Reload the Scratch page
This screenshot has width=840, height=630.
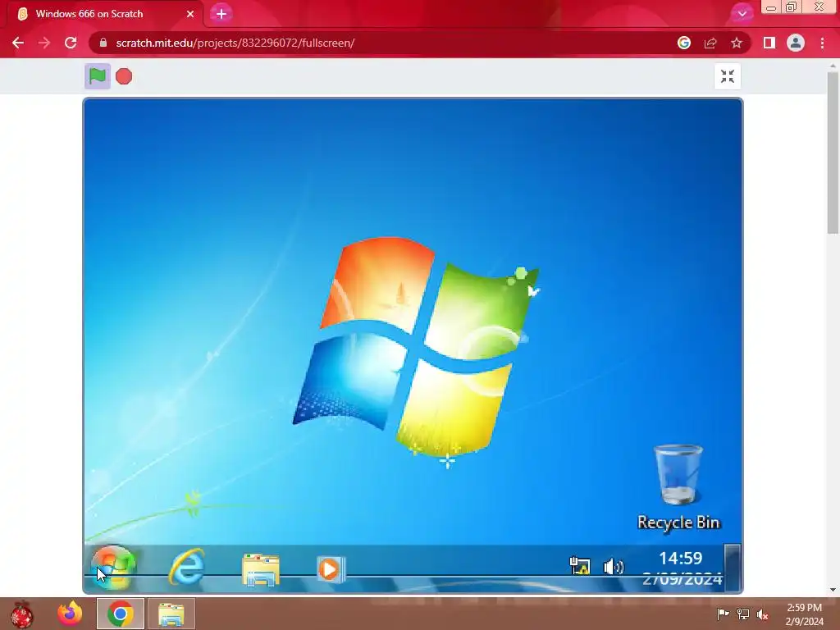(71, 43)
